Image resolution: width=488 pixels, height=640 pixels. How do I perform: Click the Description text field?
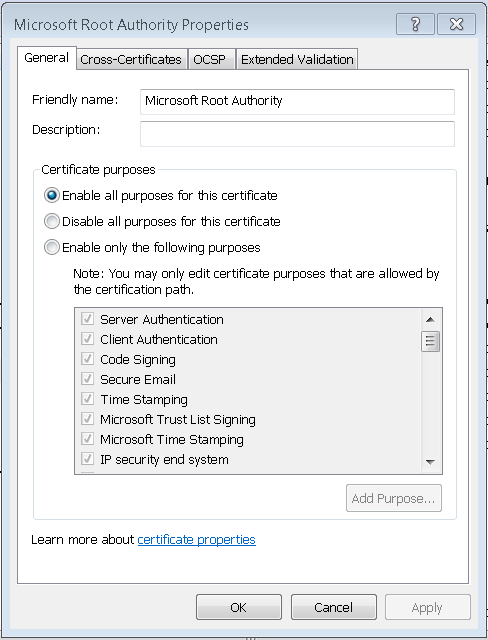click(x=297, y=133)
